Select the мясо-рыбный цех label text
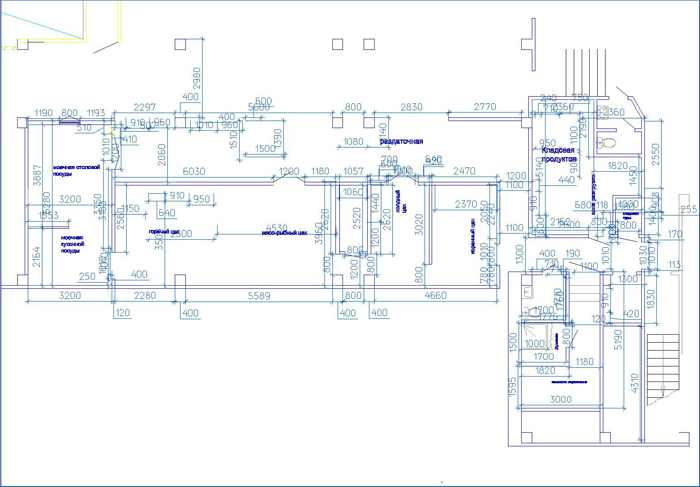The width and height of the screenshot is (700, 487). 284,233
